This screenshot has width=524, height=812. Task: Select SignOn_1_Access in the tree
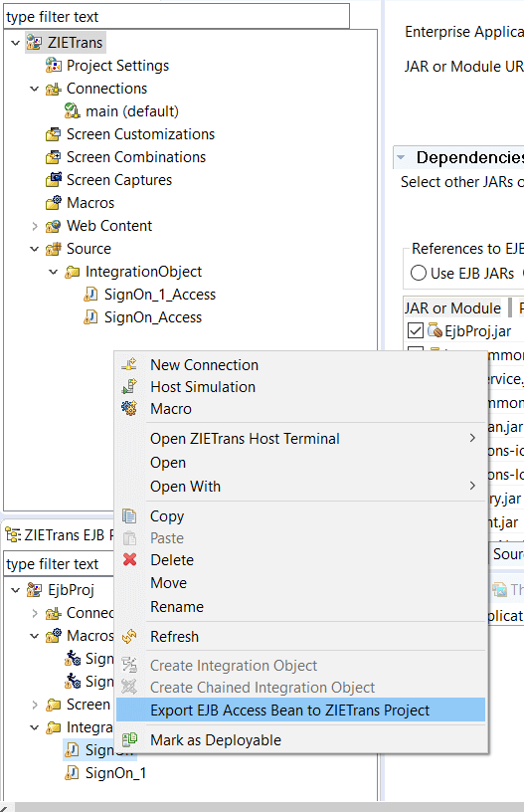coord(160,295)
